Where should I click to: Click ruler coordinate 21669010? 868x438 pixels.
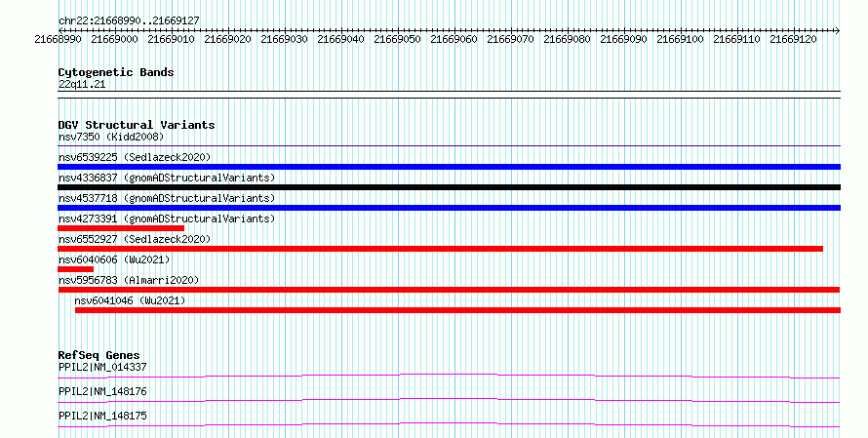pyautogui.click(x=171, y=39)
